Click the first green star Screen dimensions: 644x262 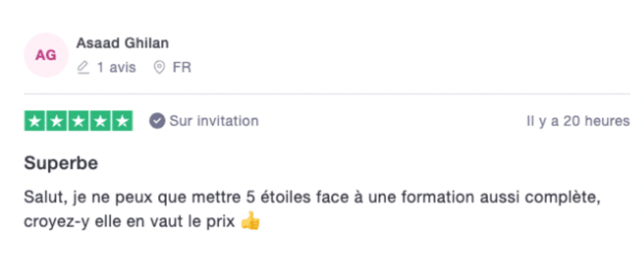(x=35, y=121)
